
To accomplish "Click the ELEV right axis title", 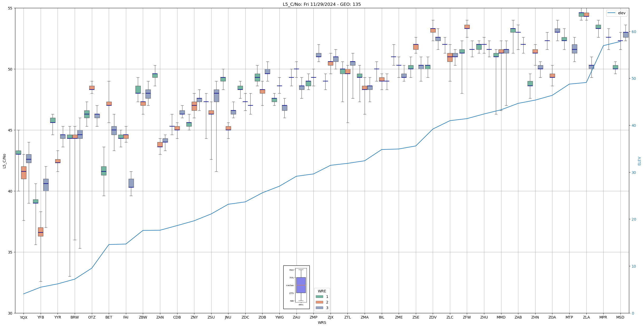I will coord(639,161).
